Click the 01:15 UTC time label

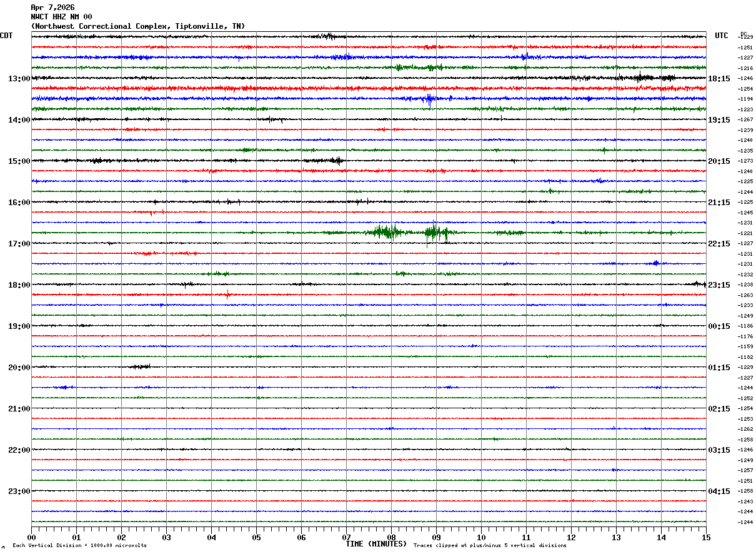719,368
